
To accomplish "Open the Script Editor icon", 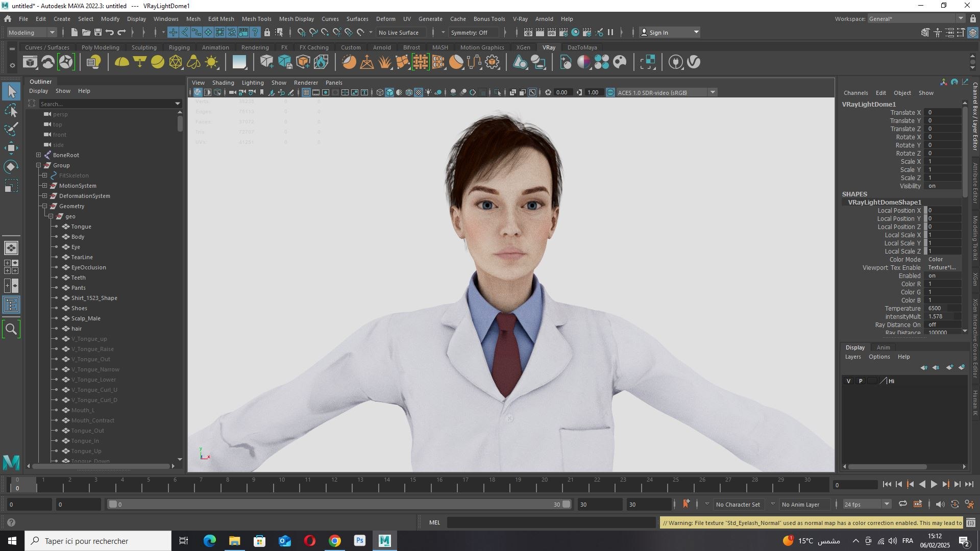I will [971, 522].
